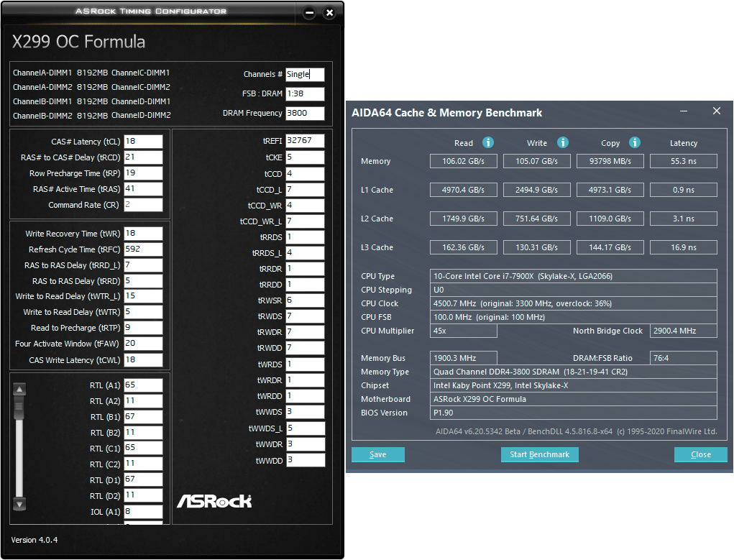Click the tRRDS_L value field
Screen dimensions: 734x560
pos(305,253)
